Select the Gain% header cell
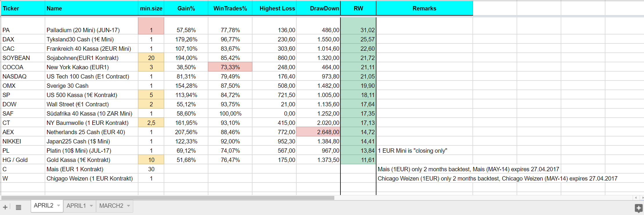644x215 pixels. [186, 8]
